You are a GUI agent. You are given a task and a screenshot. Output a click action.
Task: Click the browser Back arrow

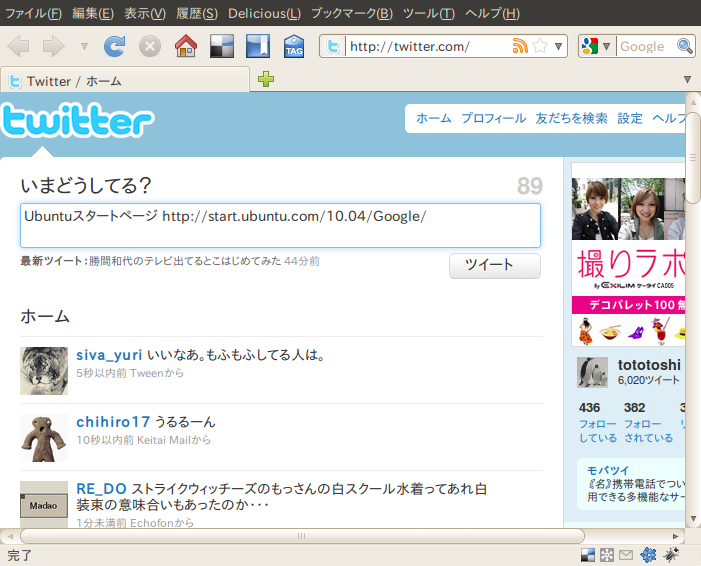(19, 46)
